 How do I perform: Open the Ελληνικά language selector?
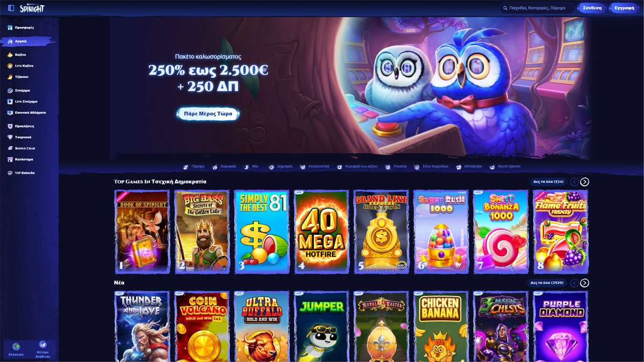(x=16, y=350)
